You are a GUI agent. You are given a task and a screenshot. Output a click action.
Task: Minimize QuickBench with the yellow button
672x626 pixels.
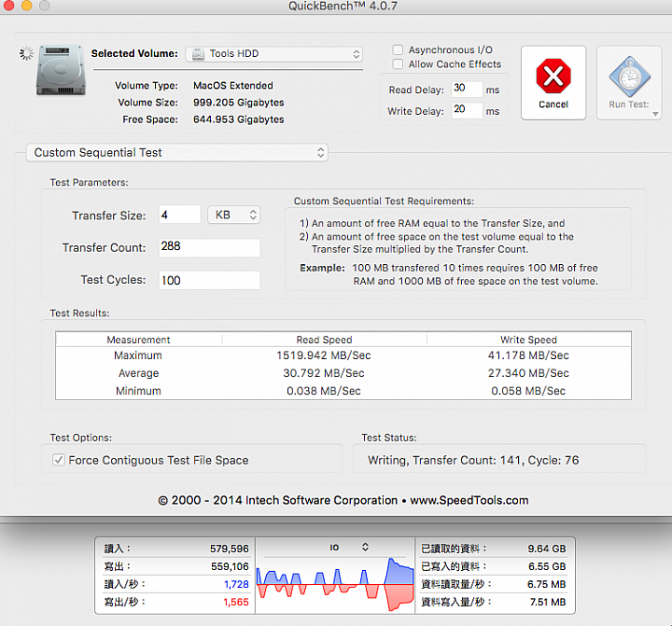pos(26,6)
